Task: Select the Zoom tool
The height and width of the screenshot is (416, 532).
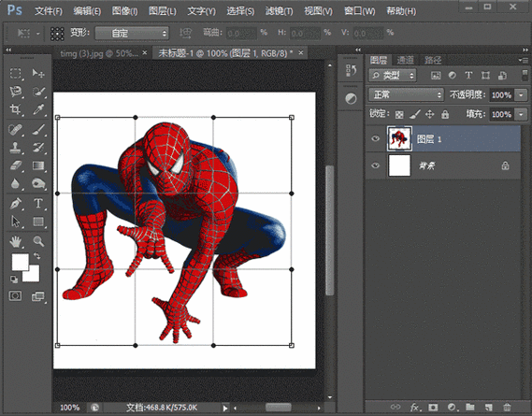Action: [38, 241]
